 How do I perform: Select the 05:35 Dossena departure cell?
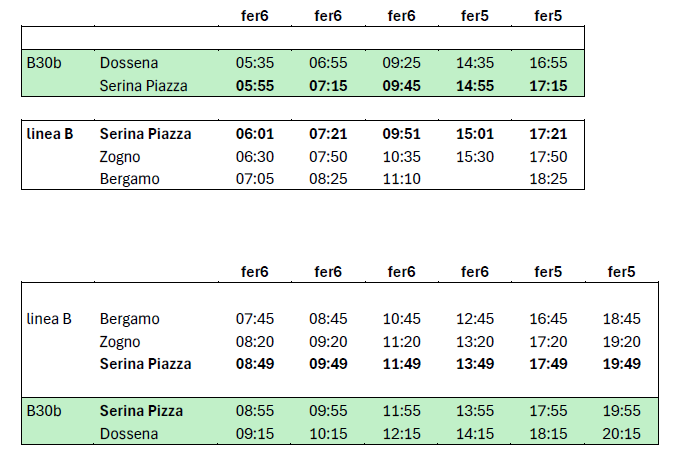click(254, 63)
